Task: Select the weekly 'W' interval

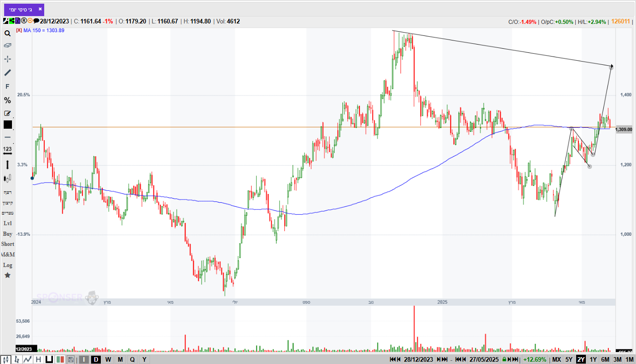Action: pos(108,359)
